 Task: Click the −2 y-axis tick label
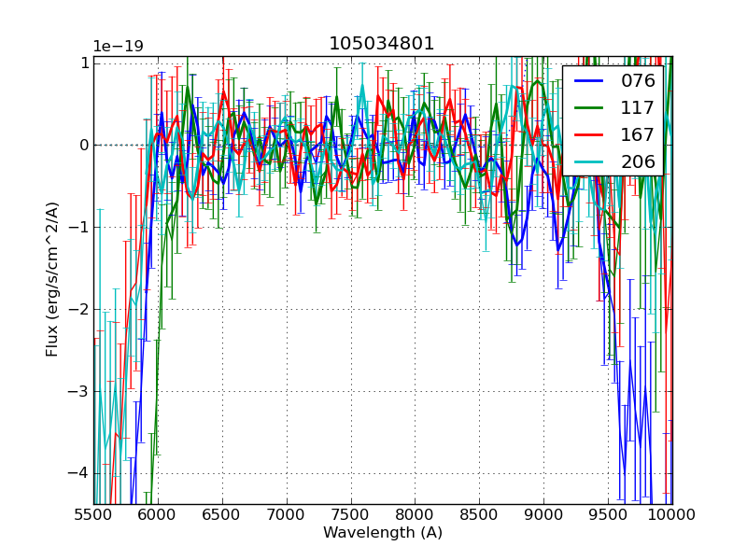[78, 309]
